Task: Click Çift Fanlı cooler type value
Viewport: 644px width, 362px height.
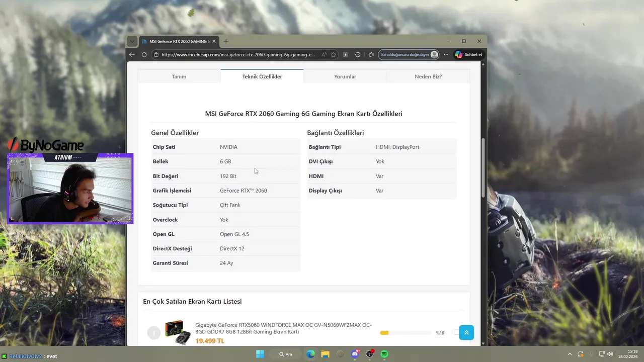Action: 230,205
